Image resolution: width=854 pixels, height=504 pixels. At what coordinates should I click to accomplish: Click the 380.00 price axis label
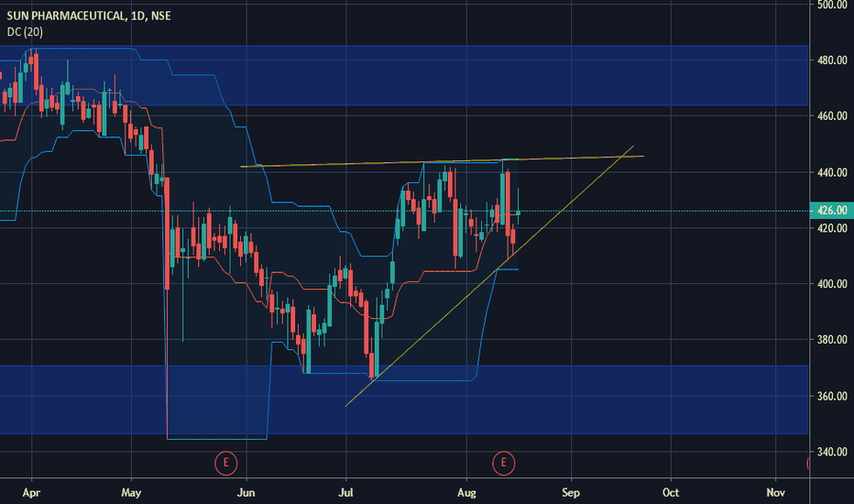(832, 340)
